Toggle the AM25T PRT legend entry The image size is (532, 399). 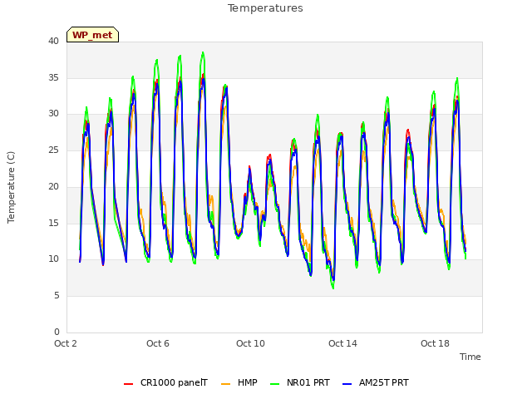(376, 382)
